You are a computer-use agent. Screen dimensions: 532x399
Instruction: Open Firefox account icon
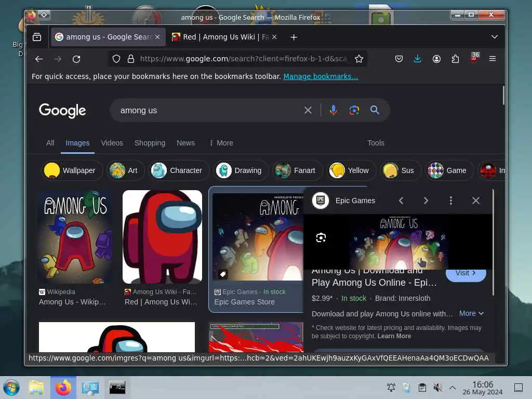click(436, 59)
